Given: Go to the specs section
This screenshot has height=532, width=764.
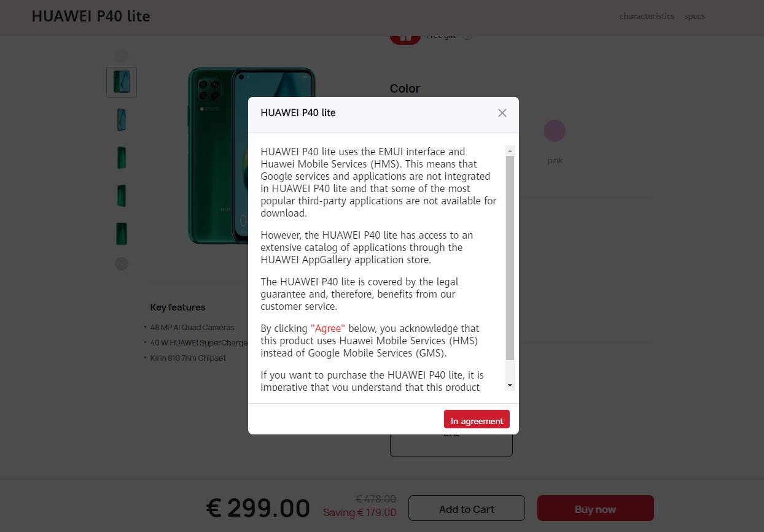Looking at the screenshot, I should (695, 17).
